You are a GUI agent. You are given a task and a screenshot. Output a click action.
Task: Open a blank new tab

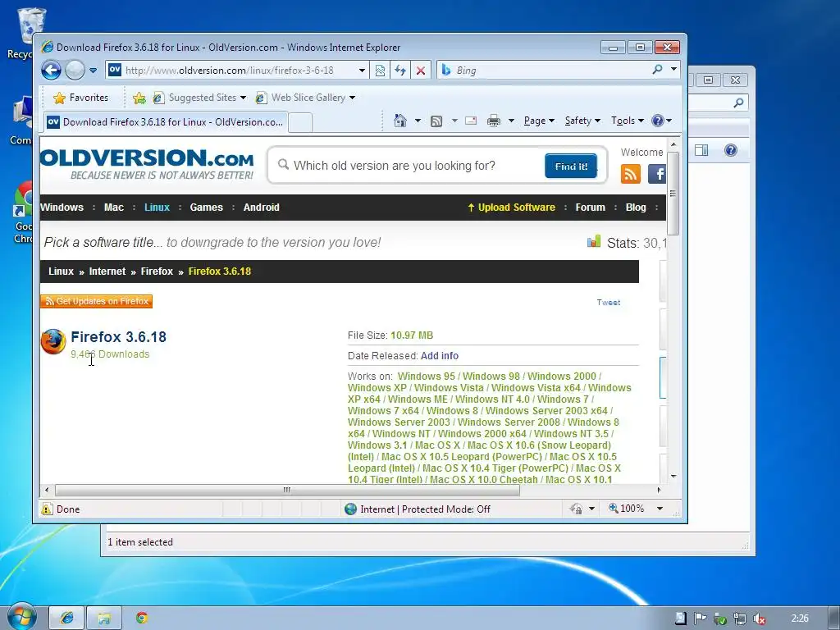pyautogui.click(x=300, y=122)
